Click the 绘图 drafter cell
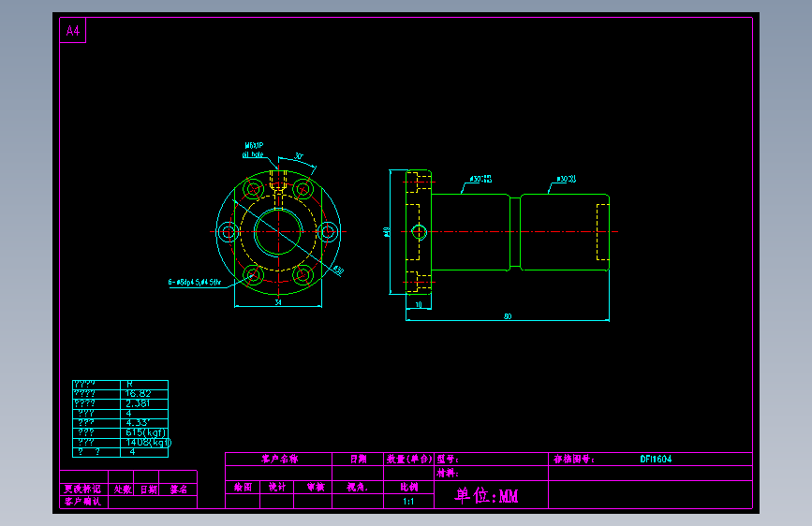 pos(243,487)
